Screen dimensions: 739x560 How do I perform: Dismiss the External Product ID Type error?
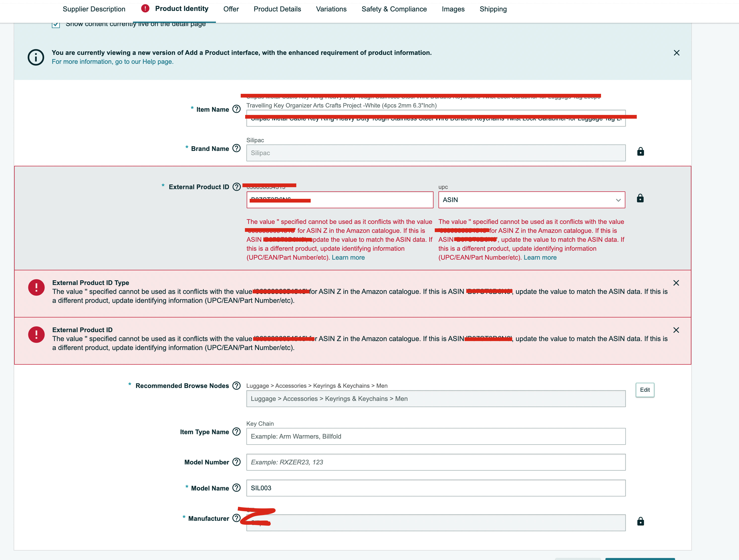click(x=676, y=283)
